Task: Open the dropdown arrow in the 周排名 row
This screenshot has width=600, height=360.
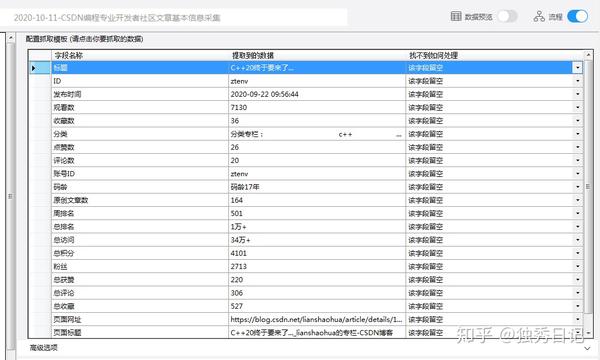Action: 577,213
